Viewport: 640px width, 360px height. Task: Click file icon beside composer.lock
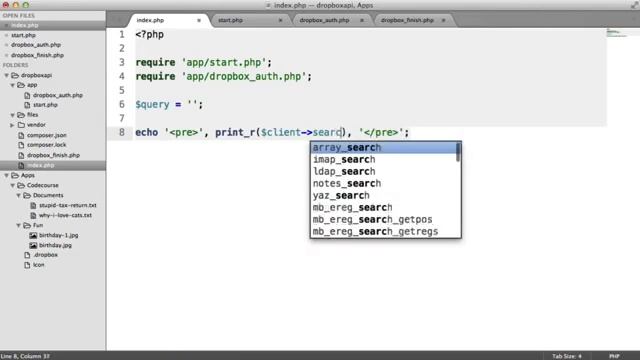coord(21,145)
